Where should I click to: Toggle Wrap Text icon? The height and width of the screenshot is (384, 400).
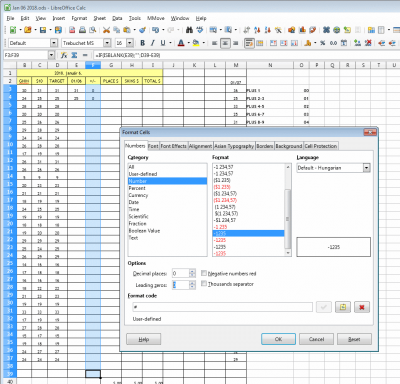(x=249, y=43)
